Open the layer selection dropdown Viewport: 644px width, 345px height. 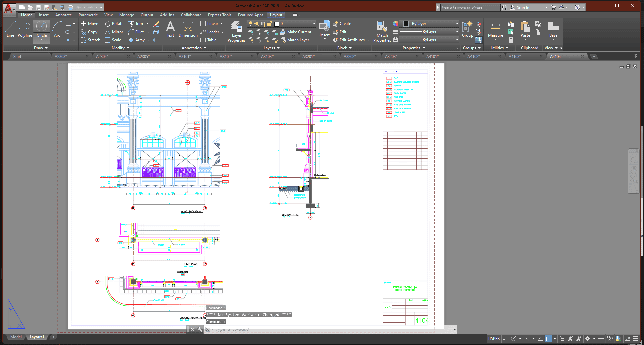coord(314,24)
